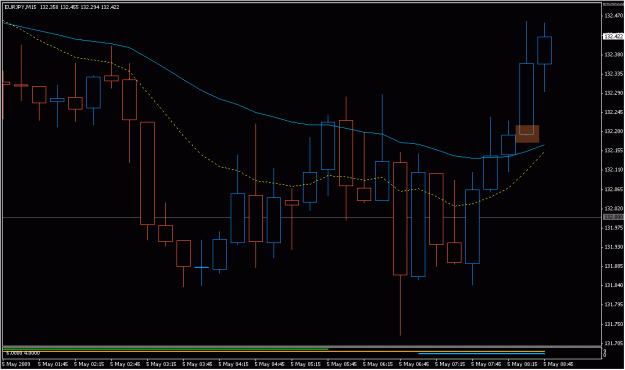Click the '5 May 04:15' time axis label
Viewport: 625px width, 370px height.
coord(233,364)
